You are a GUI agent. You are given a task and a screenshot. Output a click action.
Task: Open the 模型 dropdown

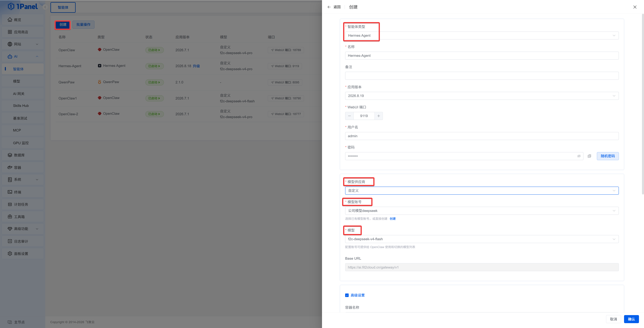click(482, 239)
